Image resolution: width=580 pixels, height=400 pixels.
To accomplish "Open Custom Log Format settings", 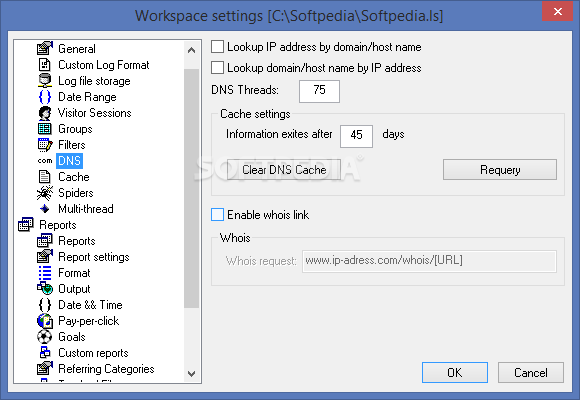I will coord(104,65).
